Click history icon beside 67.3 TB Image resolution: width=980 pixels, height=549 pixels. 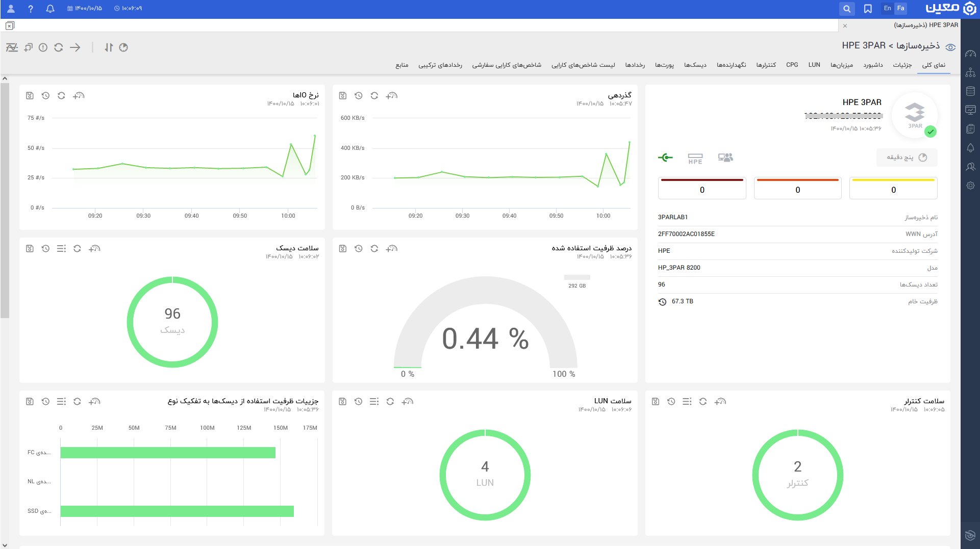[662, 302]
